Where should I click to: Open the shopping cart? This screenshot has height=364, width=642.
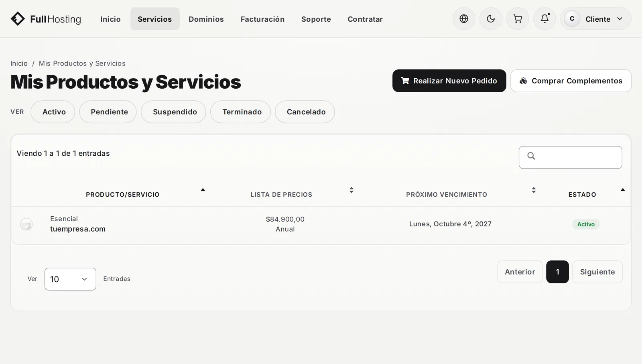pyautogui.click(x=518, y=19)
